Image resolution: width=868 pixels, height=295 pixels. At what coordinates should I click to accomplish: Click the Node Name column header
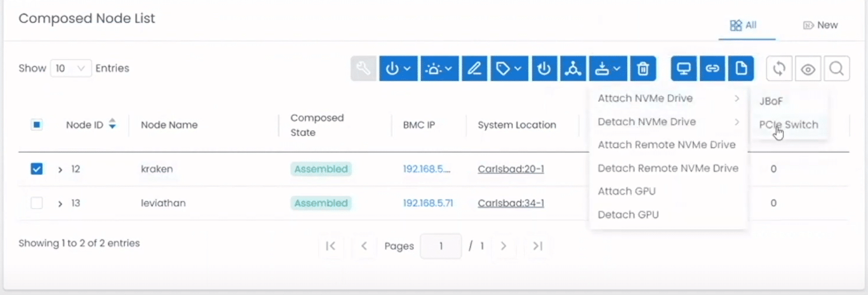coord(169,125)
